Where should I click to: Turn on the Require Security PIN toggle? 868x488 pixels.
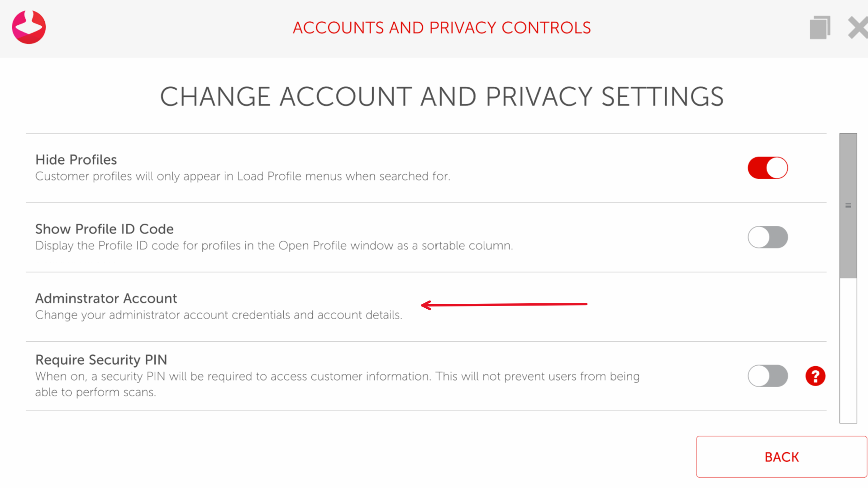click(768, 376)
